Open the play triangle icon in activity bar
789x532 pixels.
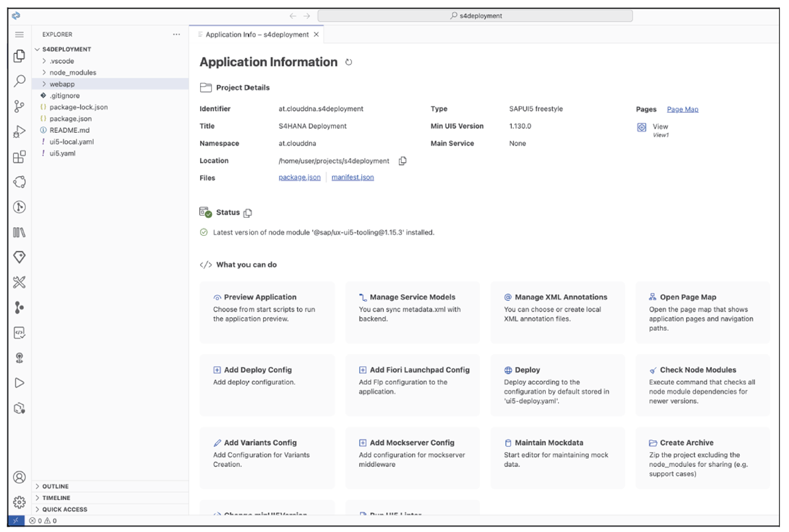tap(19, 383)
